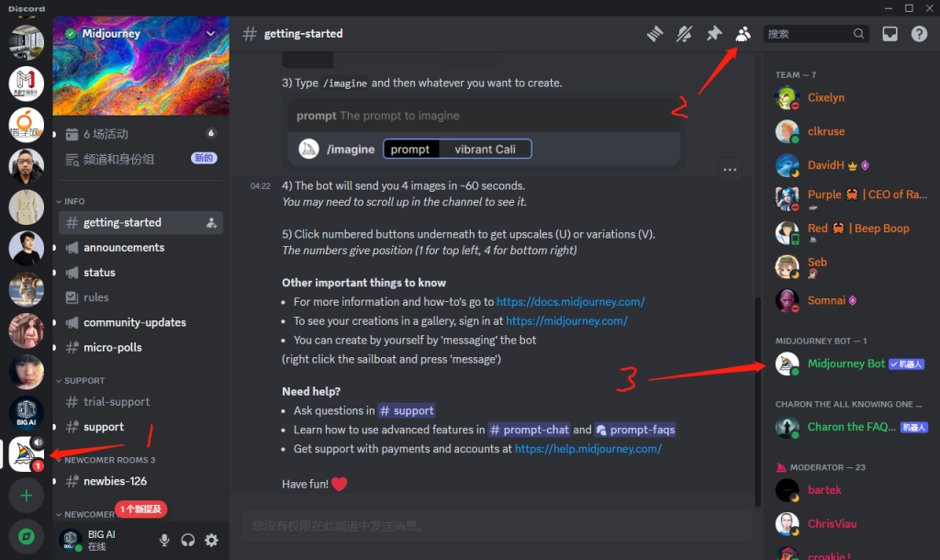Mute the microphone in user panel
The height and width of the screenshot is (560, 940).
coord(164,540)
